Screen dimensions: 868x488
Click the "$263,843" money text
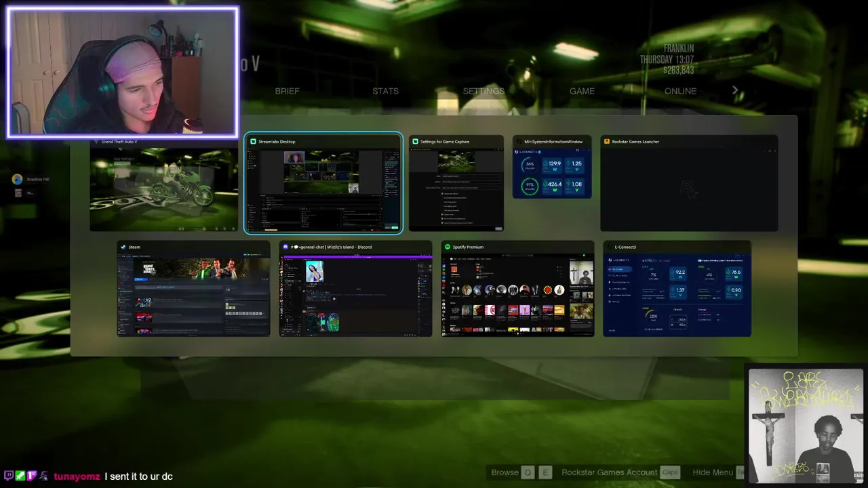(x=678, y=70)
